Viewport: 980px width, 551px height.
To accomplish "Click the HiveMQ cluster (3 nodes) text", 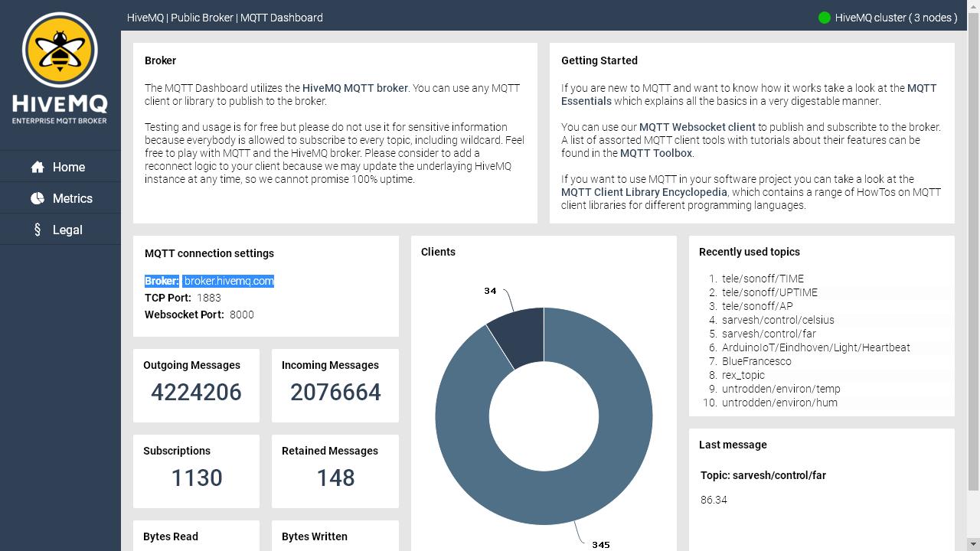I will tap(896, 18).
